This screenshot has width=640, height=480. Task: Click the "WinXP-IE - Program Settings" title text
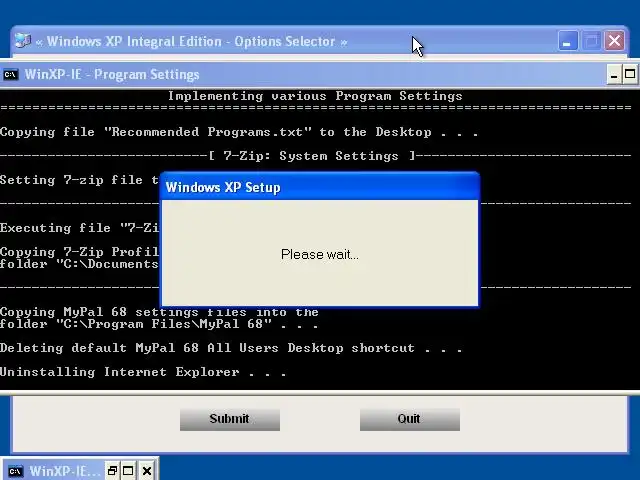(112, 75)
